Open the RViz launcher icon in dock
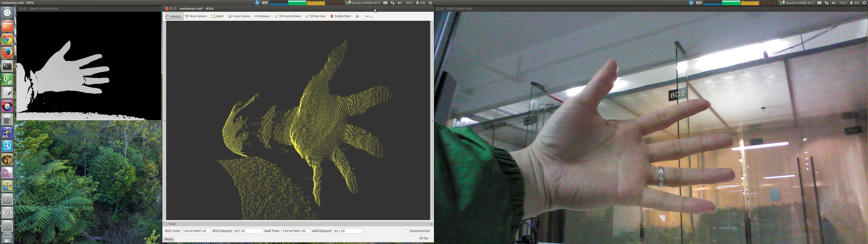This screenshot has width=868, height=244. (x=7, y=212)
